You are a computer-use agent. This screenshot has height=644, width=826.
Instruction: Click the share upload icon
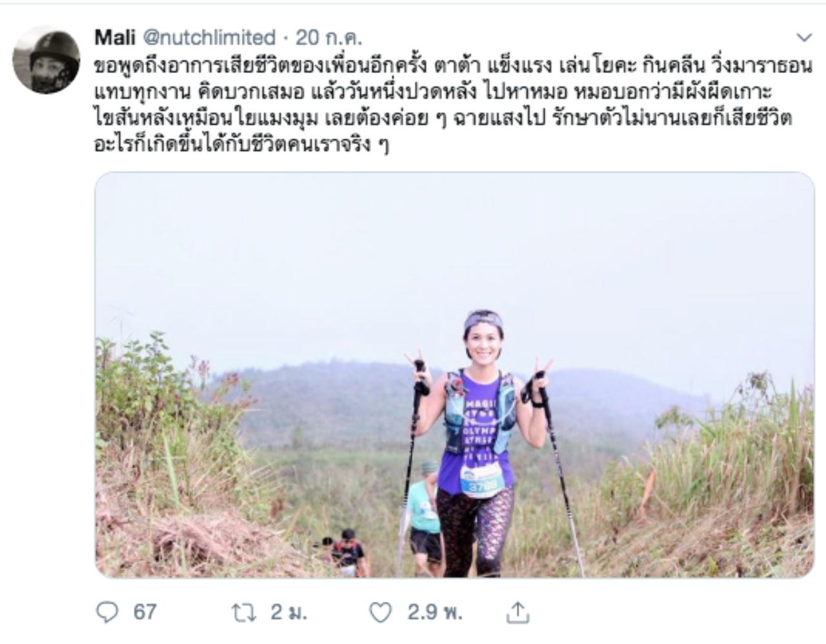(x=517, y=612)
